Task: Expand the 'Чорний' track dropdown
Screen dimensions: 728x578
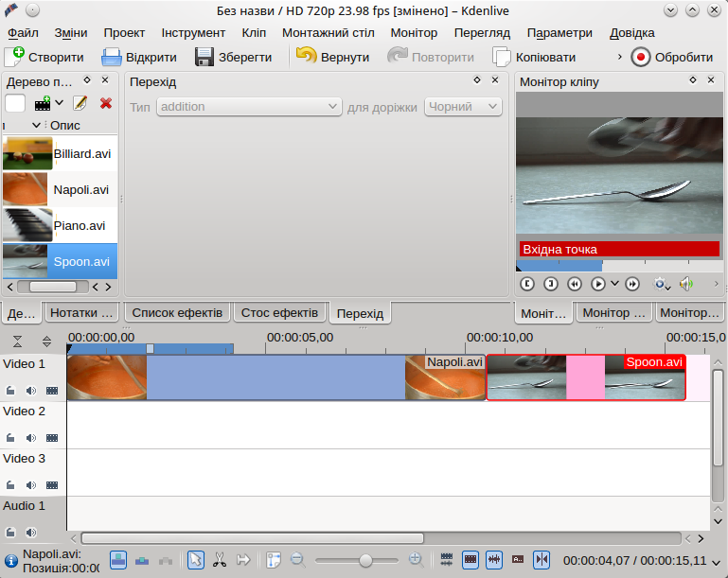Action: [463, 107]
